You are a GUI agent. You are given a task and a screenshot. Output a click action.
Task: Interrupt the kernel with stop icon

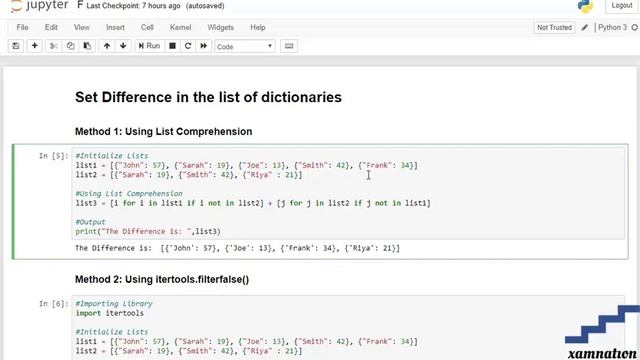(173, 46)
